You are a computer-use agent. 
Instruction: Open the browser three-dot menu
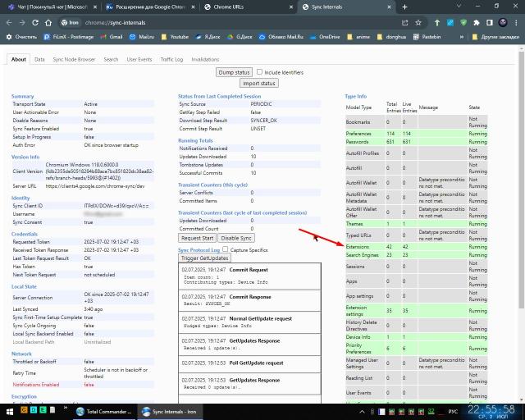click(x=516, y=23)
